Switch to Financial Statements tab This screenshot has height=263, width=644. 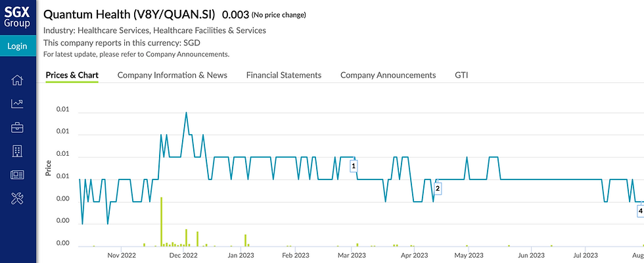point(284,75)
